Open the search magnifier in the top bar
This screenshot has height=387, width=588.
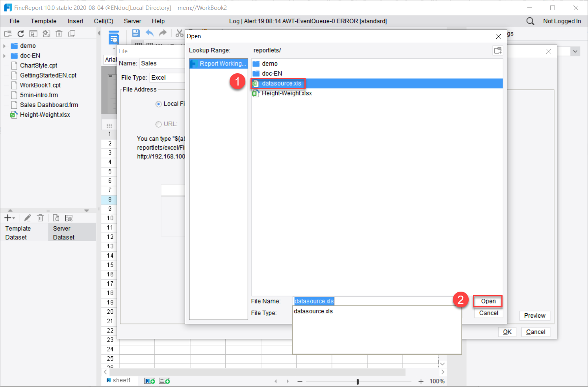[530, 21]
